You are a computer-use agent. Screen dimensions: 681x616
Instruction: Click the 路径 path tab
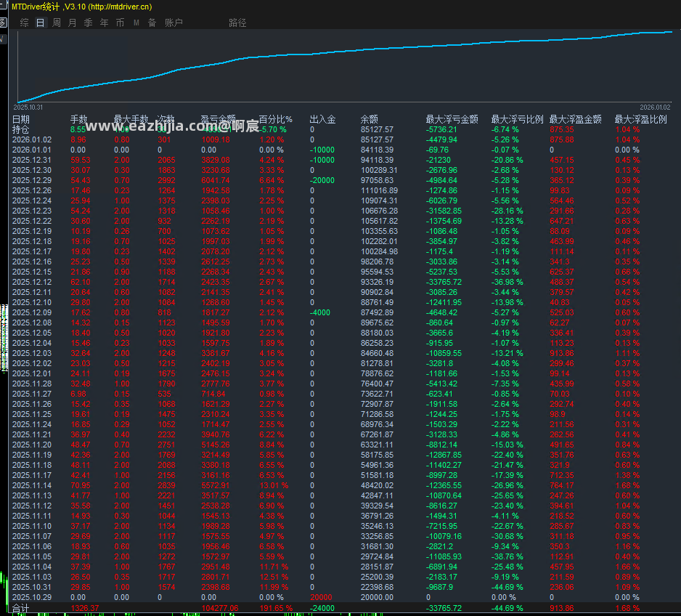[237, 23]
